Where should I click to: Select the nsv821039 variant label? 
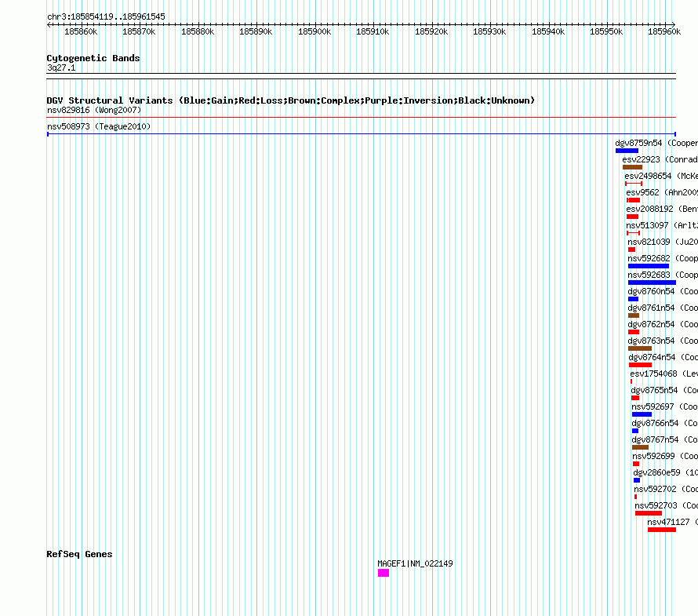pos(663,242)
